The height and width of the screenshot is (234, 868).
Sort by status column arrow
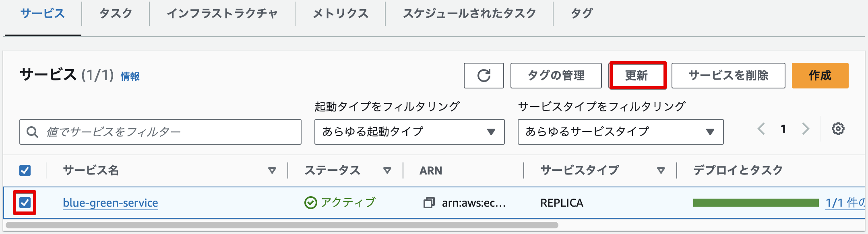point(387,170)
